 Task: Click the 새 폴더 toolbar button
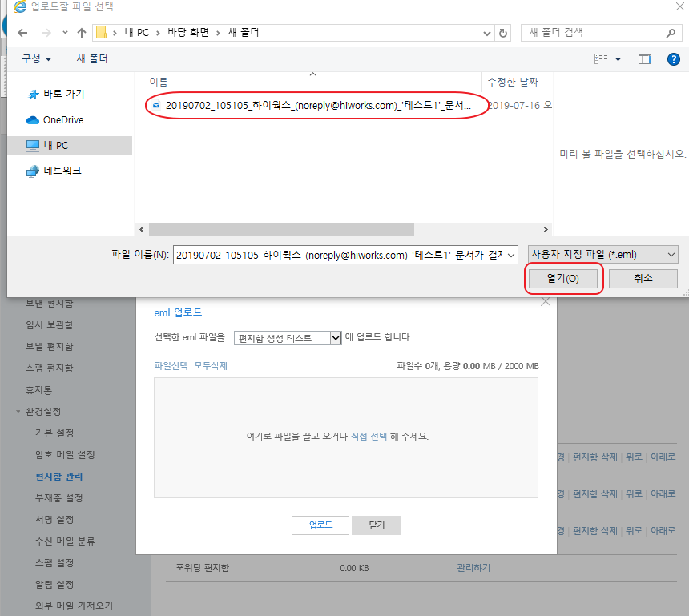(x=92, y=59)
